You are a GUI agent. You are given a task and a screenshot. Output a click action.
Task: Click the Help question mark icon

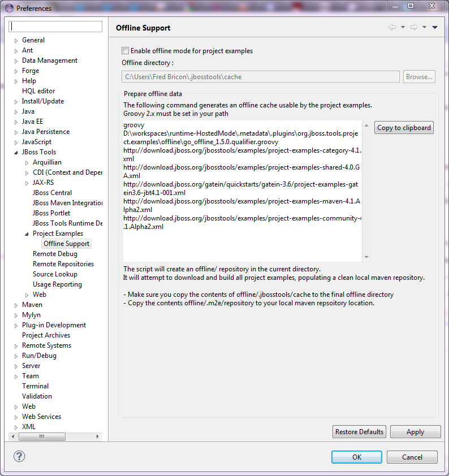pyautogui.click(x=19, y=456)
